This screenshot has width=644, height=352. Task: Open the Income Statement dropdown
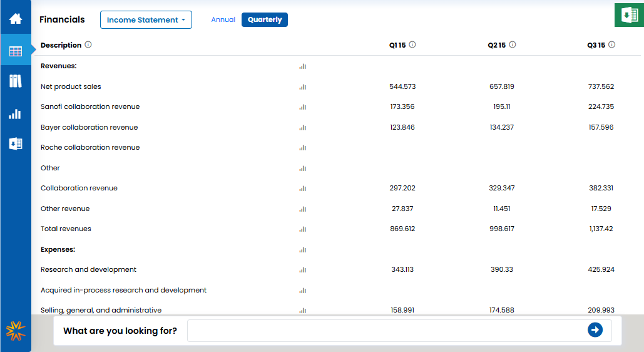click(x=146, y=20)
